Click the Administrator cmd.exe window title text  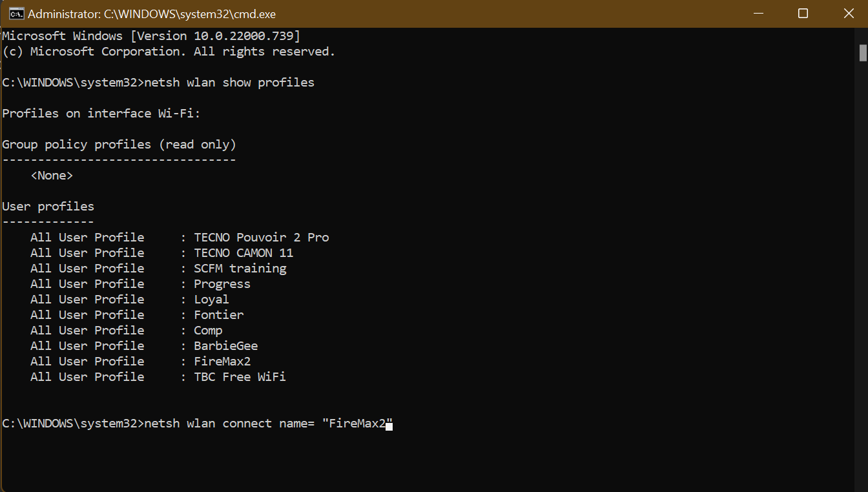[152, 14]
